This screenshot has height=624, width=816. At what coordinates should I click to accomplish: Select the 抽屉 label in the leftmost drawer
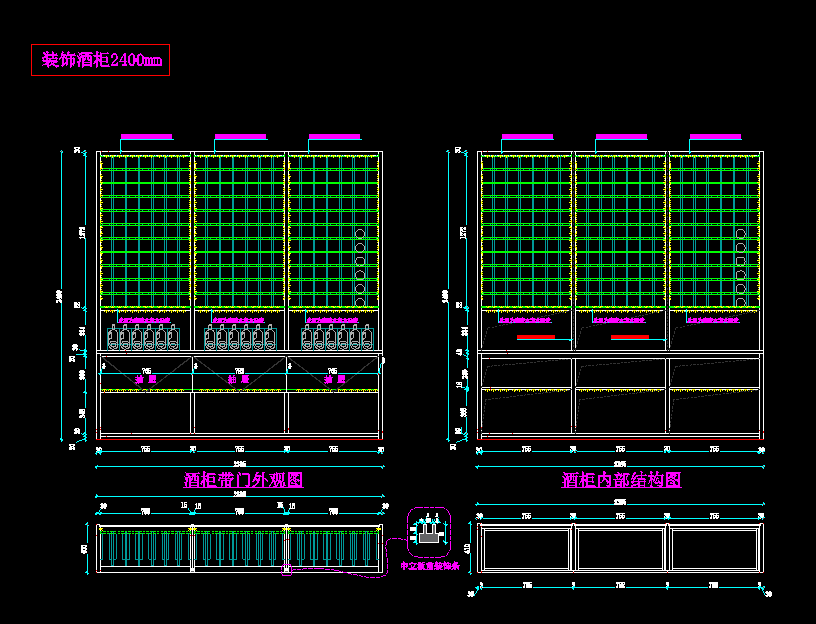146,379
